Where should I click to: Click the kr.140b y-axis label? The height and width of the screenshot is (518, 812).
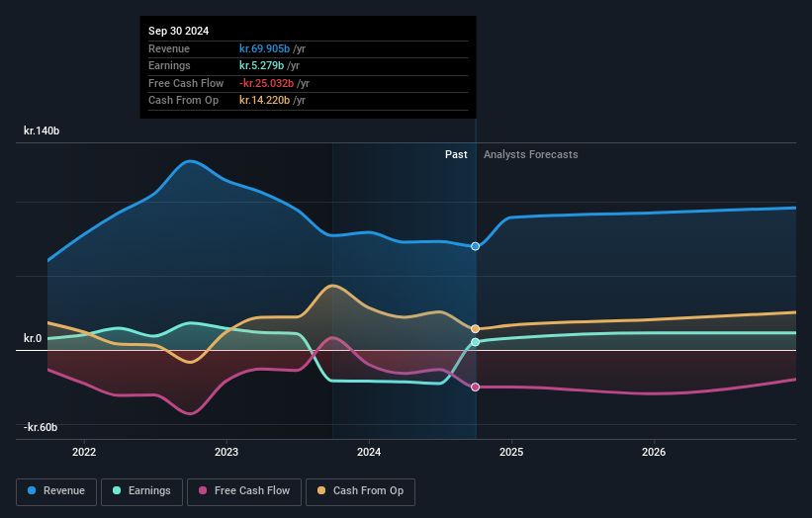(42, 130)
